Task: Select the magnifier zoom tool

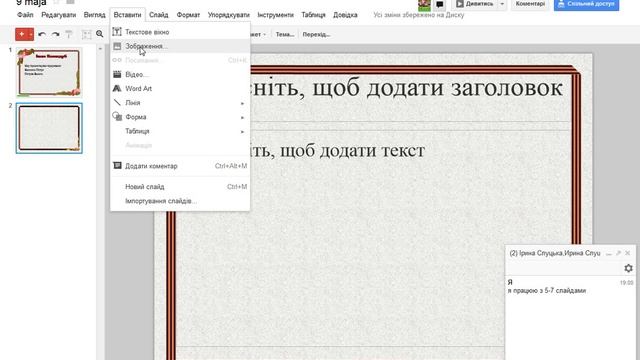Action: tap(100, 34)
